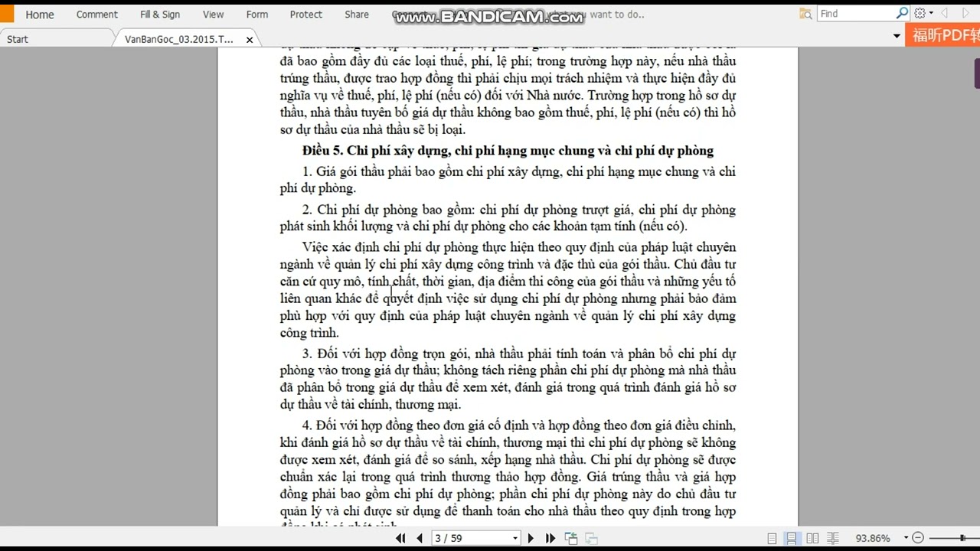Viewport: 980px width, 551px height.
Task: Go to the first page
Action: pyautogui.click(x=400, y=538)
